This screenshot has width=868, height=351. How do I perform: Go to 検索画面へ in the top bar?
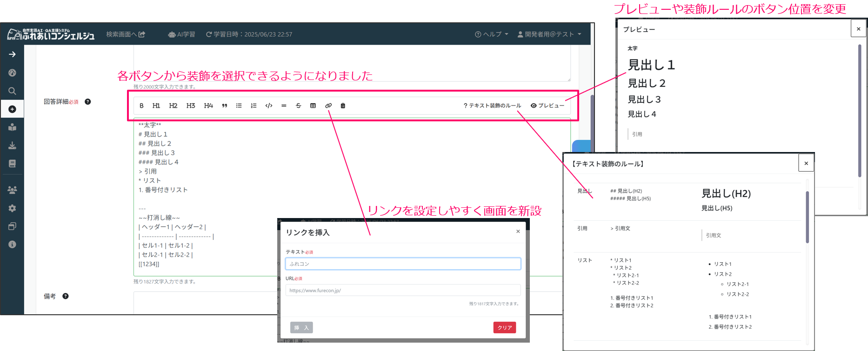pyautogui.click(x=126, y=34)
